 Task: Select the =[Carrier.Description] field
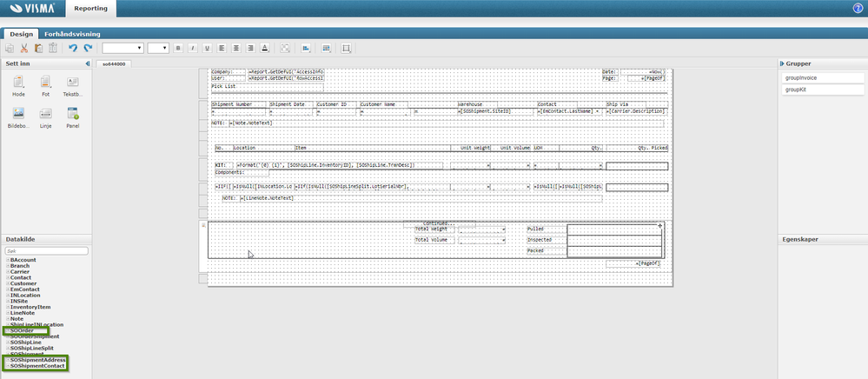(635, 111)
